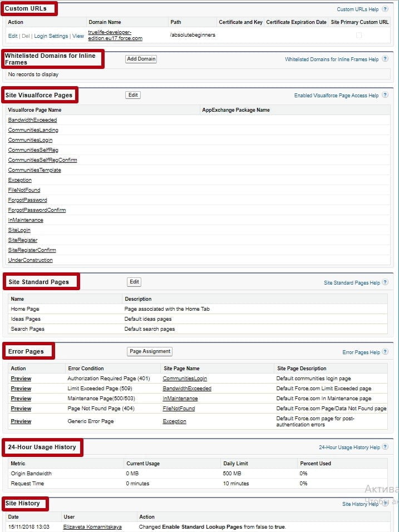
Task: Click the 15/11/2018 13:03 history date
Action: coord(28,527)
